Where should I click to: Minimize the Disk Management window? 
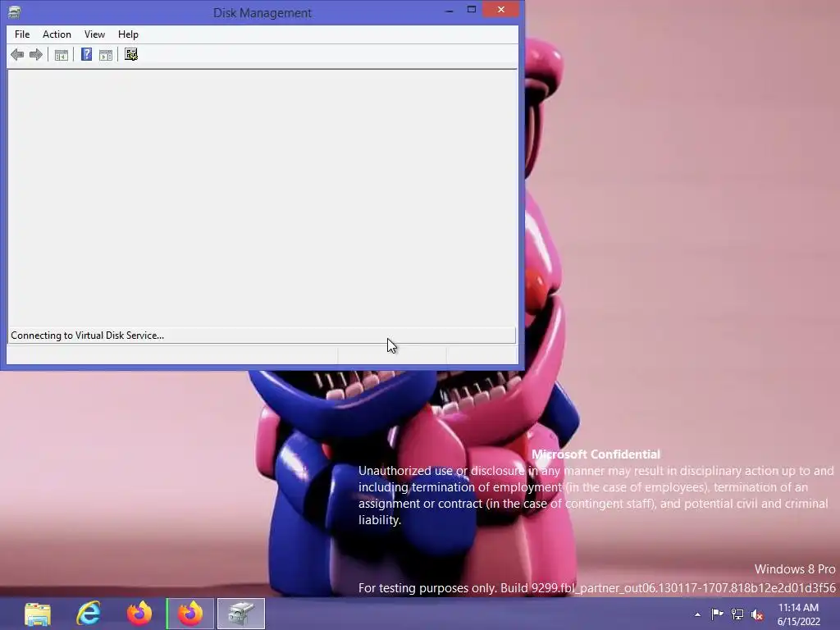(449, 10)
